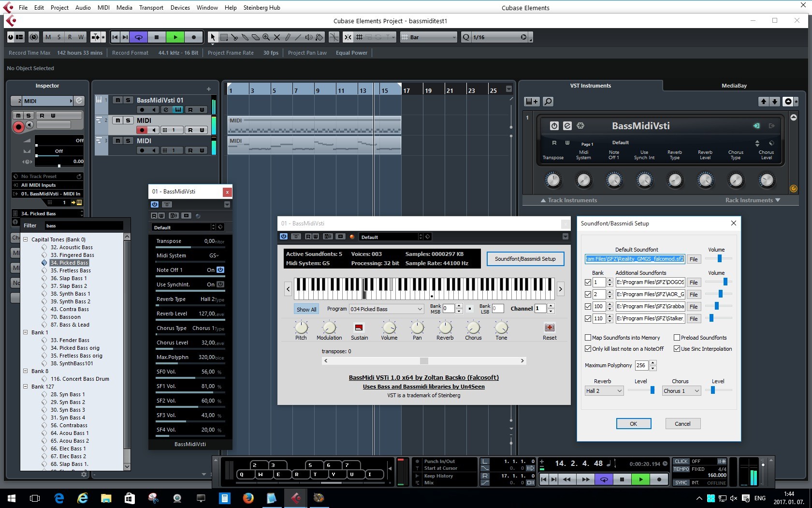Toggle Use Sinc Interpolation checkbox

pos(677,349)
